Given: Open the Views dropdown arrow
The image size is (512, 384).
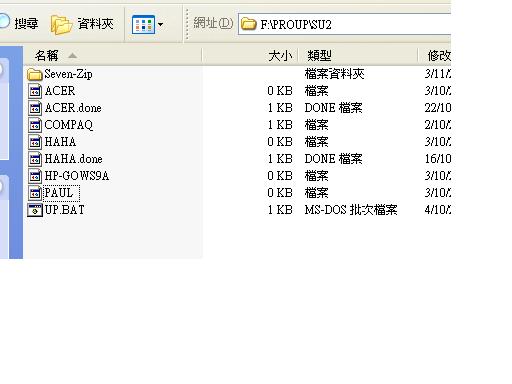Looking at the screenshot, I should pyautogui.click(x=160, y=24).
